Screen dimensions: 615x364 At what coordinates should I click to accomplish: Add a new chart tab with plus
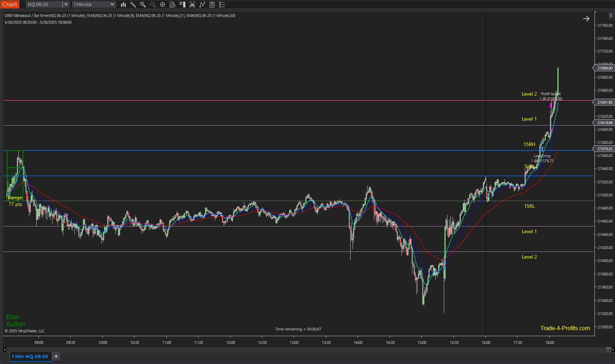[56, 356]
